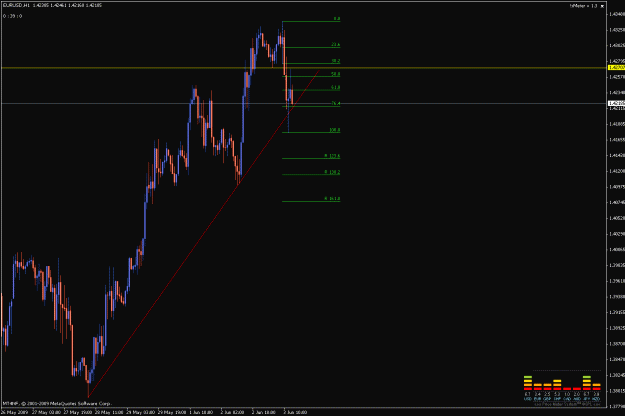Screen dimensions: 625x416
Task: Click the Fibonacci 50.0 level label
Action: pos(335,74)
